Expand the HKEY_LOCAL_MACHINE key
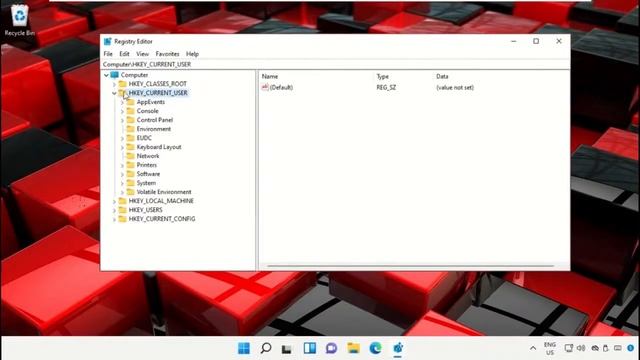Viewport: 640px width, 360px height. coord(114,201)
